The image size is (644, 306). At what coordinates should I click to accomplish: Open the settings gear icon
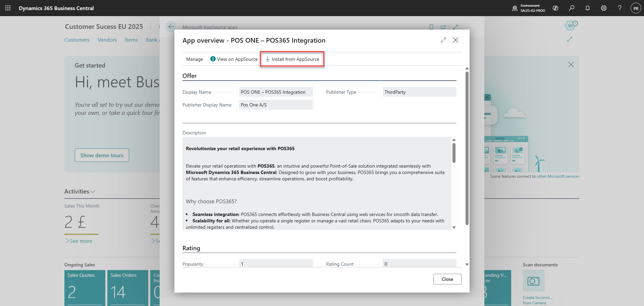click(604, 8)
